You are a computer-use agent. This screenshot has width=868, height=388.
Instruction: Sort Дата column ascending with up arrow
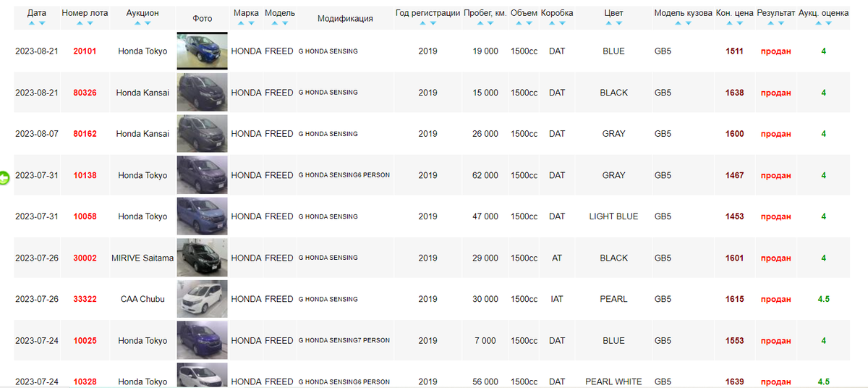(31, 23)
